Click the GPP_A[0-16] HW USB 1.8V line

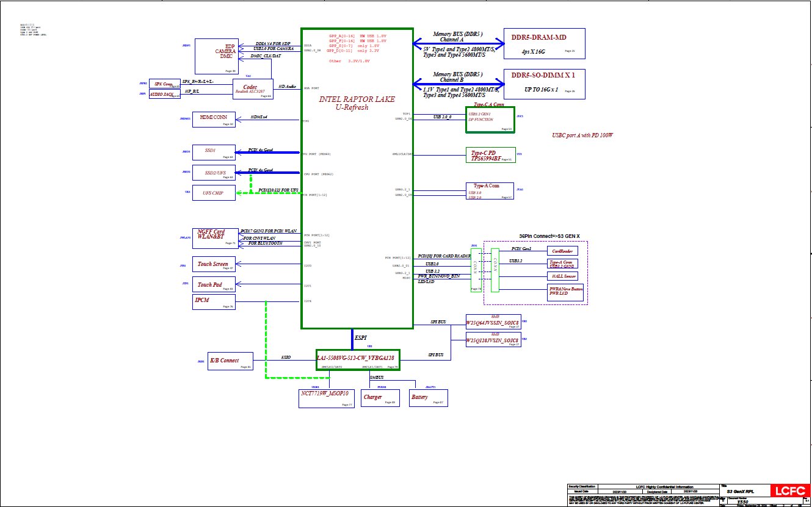(357, 36)
